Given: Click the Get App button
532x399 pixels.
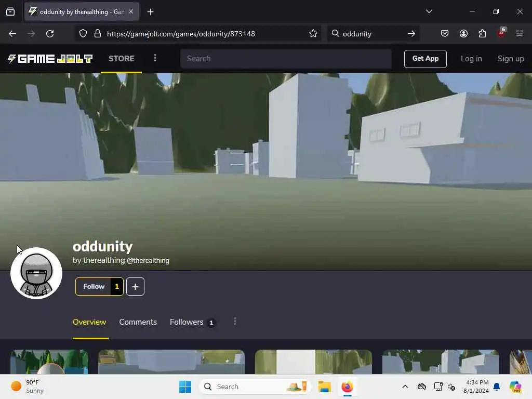Looking at the screenshot, I should tap(425, 59).
